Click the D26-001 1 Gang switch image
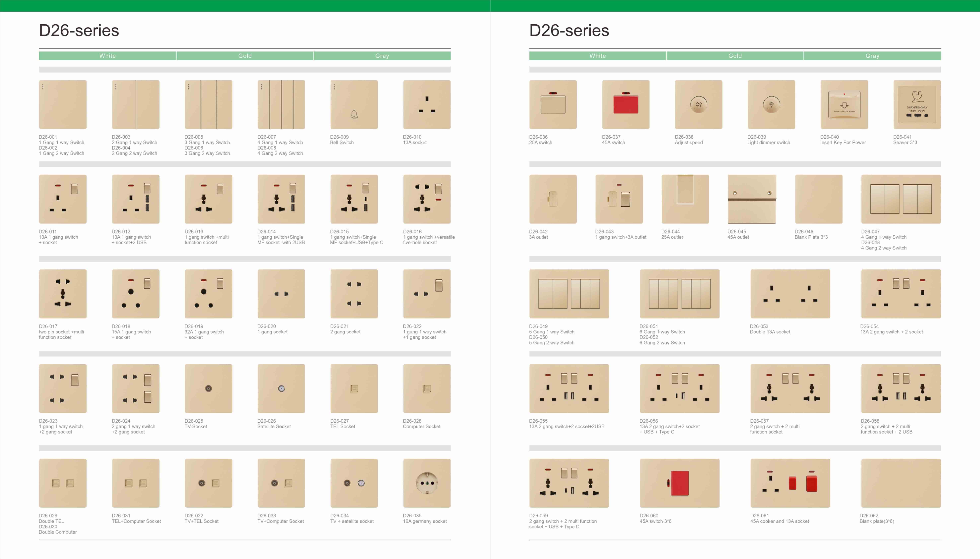980x559 pixels. (x=63, y=104)
